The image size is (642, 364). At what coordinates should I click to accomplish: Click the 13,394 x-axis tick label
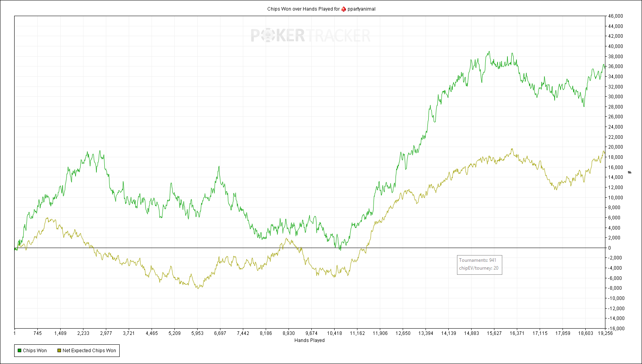[426, 333]
